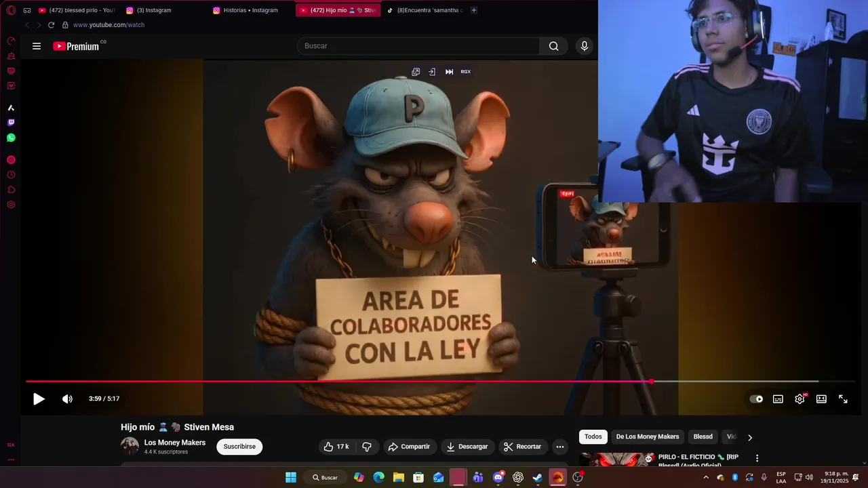Click the video progress scrubber handle
868x488 pixels.
pos(652,382)
